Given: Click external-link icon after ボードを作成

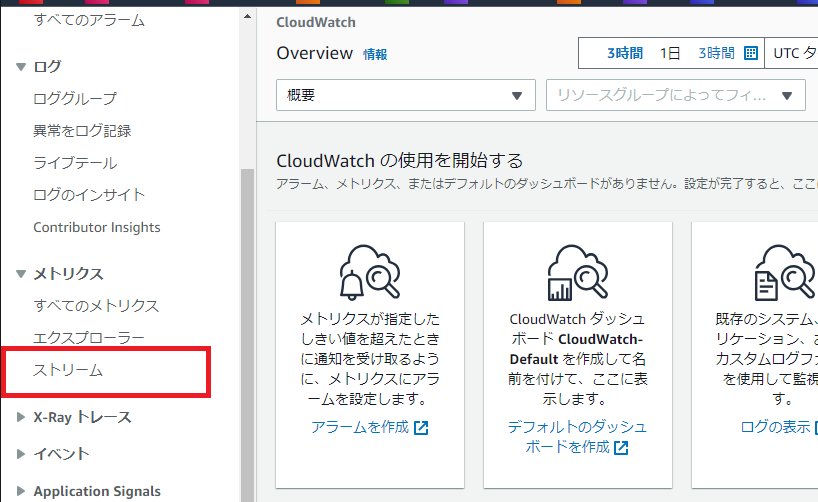Looking at the screenshot, I should [x=621, y=448].
